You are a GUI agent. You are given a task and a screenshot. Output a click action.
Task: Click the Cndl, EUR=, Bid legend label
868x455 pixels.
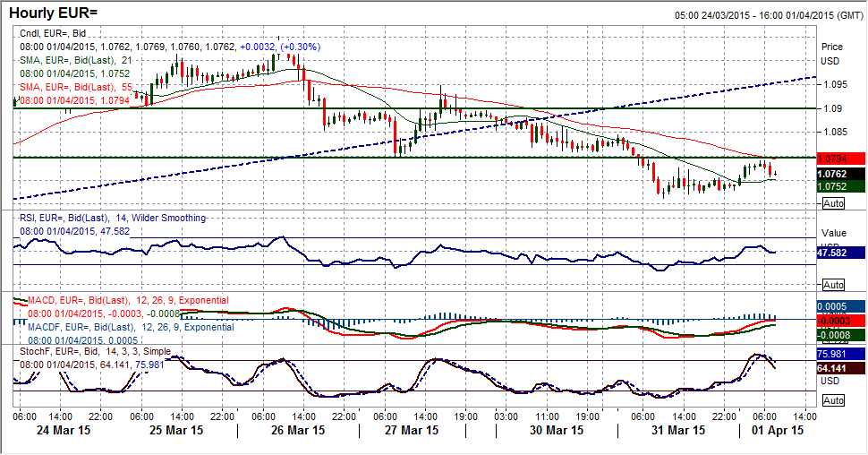pos(53,34)
